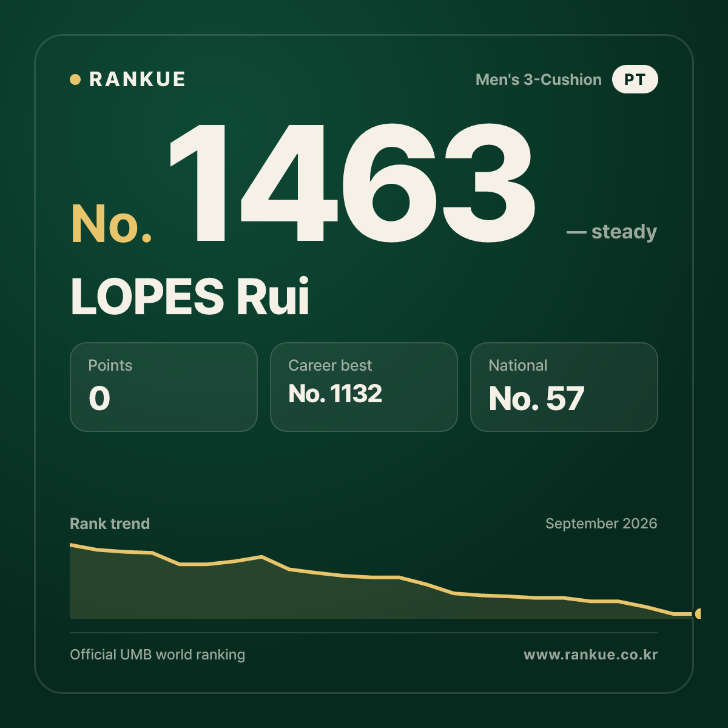Click the Men's 3-Cushion label

[x=539, y=79]
